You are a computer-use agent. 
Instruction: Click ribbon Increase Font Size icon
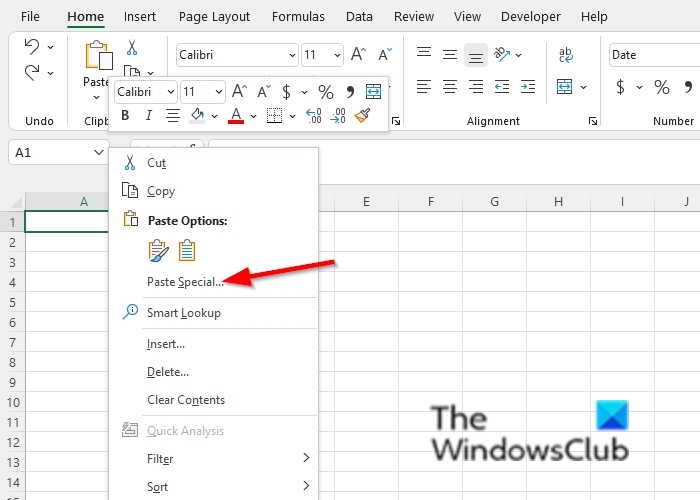pyautogui.click(x=358, y=54)
